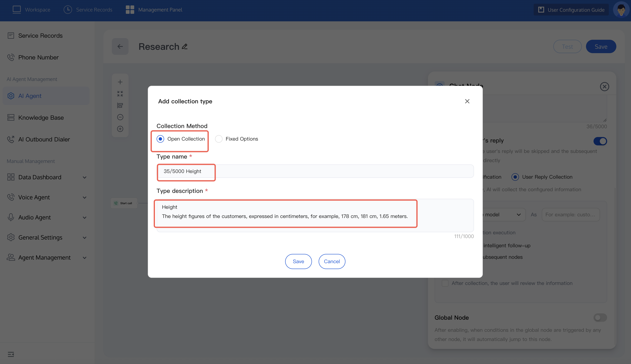Image resolution: width=631 pixels, height=364 pixels.
Task: Click the zoom out minus circle icon
Action: tap(120, 117)
